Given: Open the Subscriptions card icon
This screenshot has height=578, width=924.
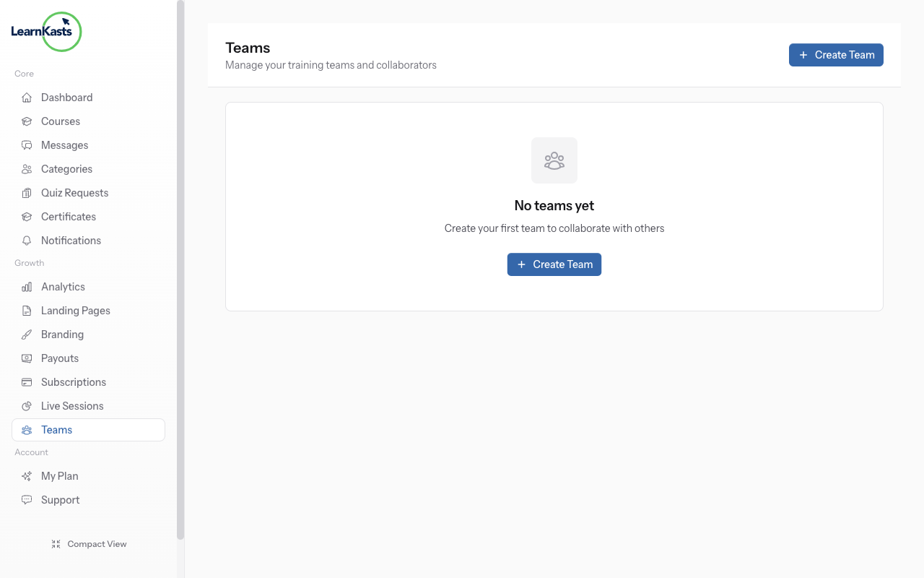Looking at the screenshot, I should click(27, 381).
